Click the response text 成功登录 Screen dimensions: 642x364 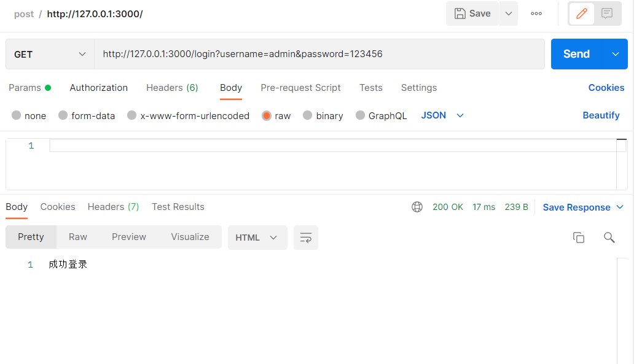(68, 265)
